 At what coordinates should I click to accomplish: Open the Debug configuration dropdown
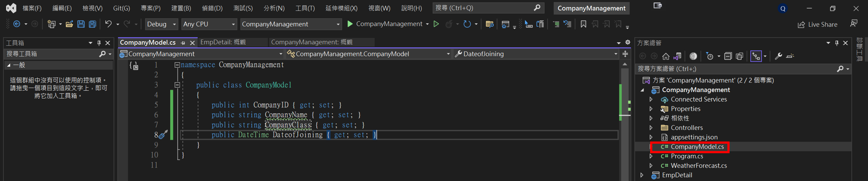161,24
